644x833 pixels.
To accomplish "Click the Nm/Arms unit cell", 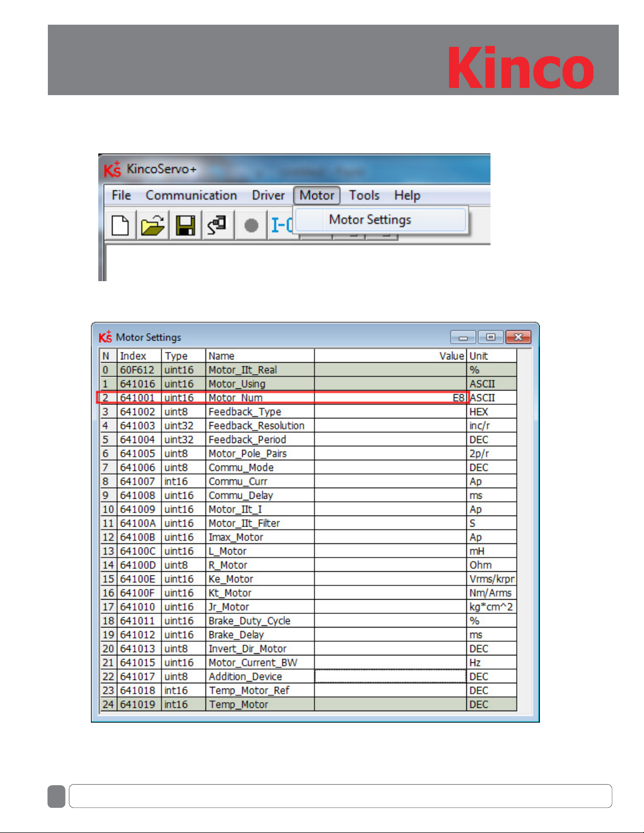I will [492, 593].
